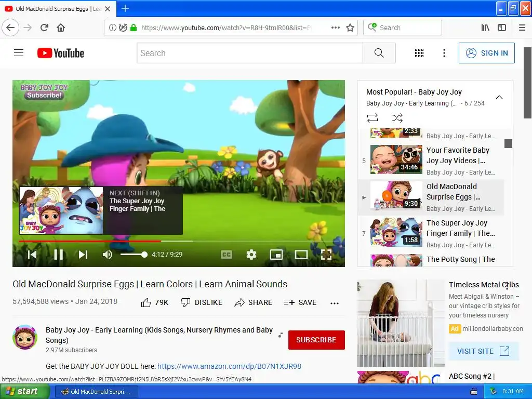Close the Old MacDonald tab
Image resolution: width=532 pixels, height=399 pixels.
point(108,9)
